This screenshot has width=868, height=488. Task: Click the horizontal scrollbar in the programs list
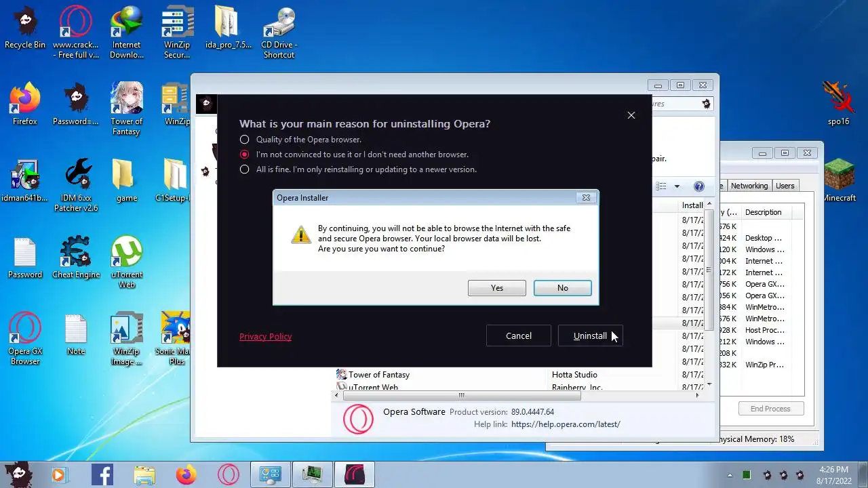461,396
